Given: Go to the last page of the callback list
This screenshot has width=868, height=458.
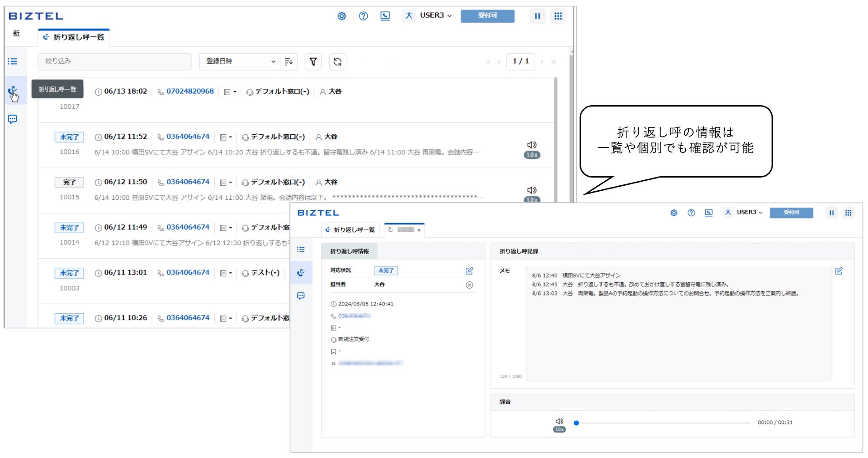Looking at the screenshot, I should (x=553, y=62).
